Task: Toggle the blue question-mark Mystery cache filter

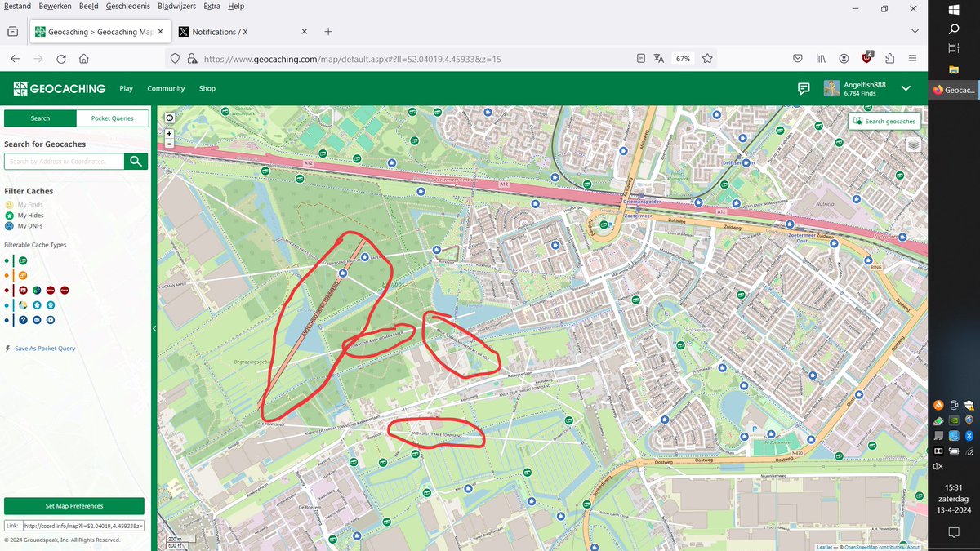Action: (23, 319)
